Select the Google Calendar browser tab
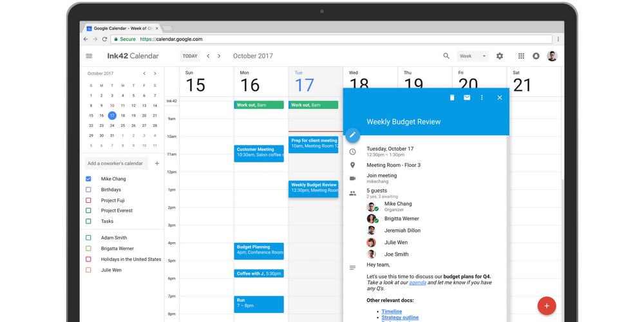Image resolution: width=644 pixels, height=322 pixels. (x=122, y=28)
